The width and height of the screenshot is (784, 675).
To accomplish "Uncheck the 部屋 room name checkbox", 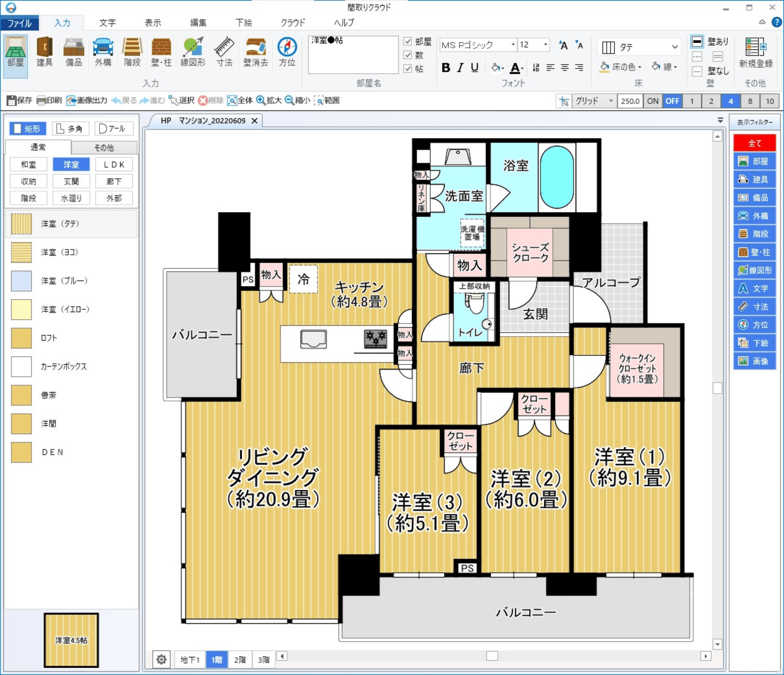I will [x=407, y=41].
